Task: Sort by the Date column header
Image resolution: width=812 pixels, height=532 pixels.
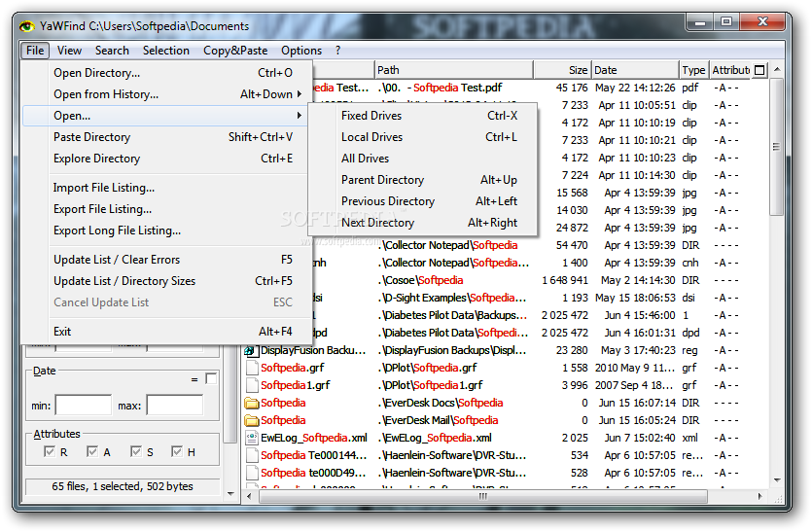Action: coord(635,70)
